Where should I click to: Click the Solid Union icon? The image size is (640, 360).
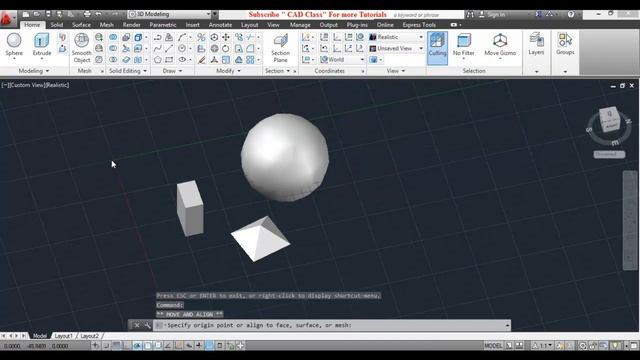click(113, 37)
